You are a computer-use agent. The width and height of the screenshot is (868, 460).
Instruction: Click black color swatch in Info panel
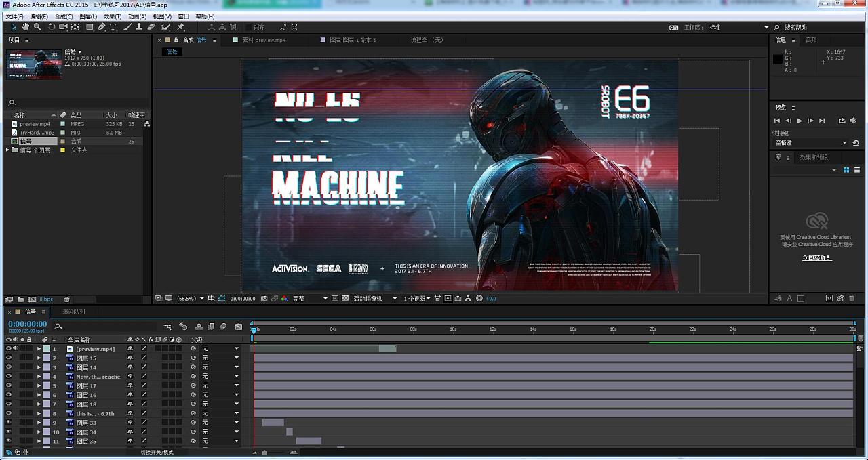click(x=777, y=59)
